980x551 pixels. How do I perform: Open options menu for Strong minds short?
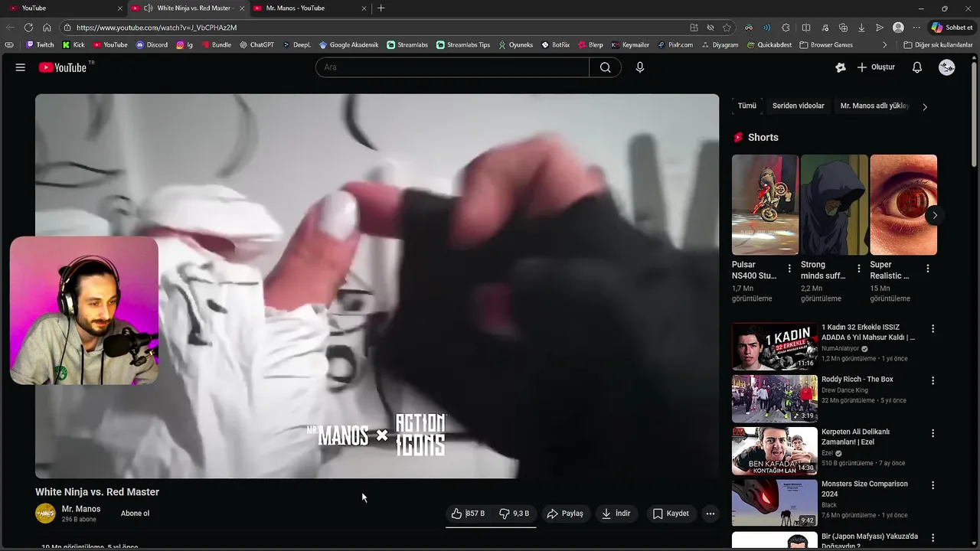point(858,269)
